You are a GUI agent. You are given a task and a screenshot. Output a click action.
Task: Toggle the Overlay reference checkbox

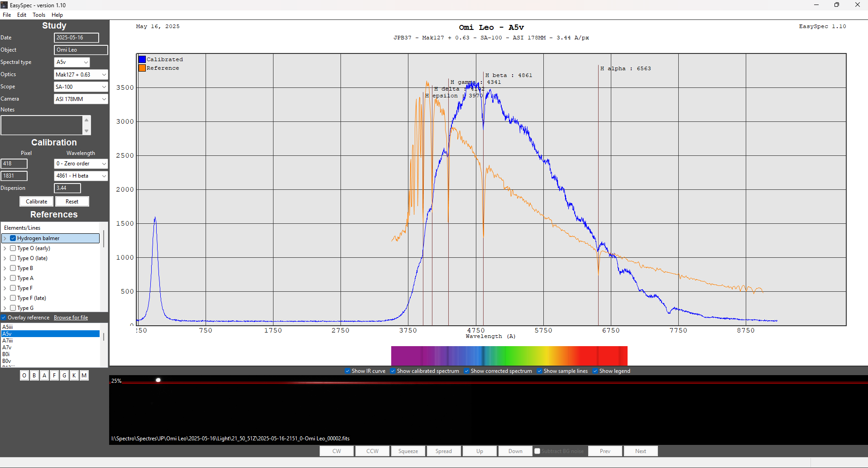[x=3, y=318]
